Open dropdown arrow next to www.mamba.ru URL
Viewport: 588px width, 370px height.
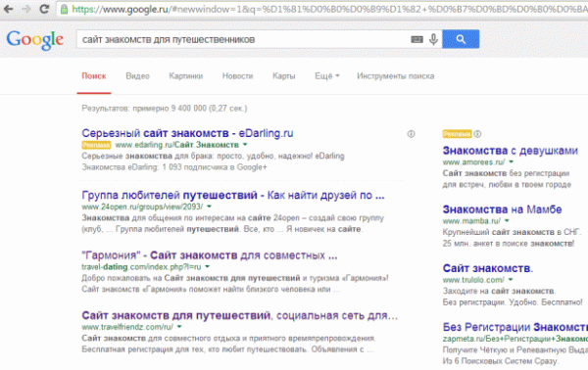point(507,220)
